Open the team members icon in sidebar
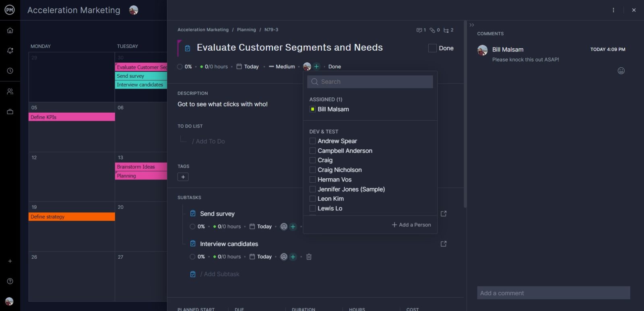The width and height of the screenshot is (644, 311). pyautogui.click(x=10, y=92)
